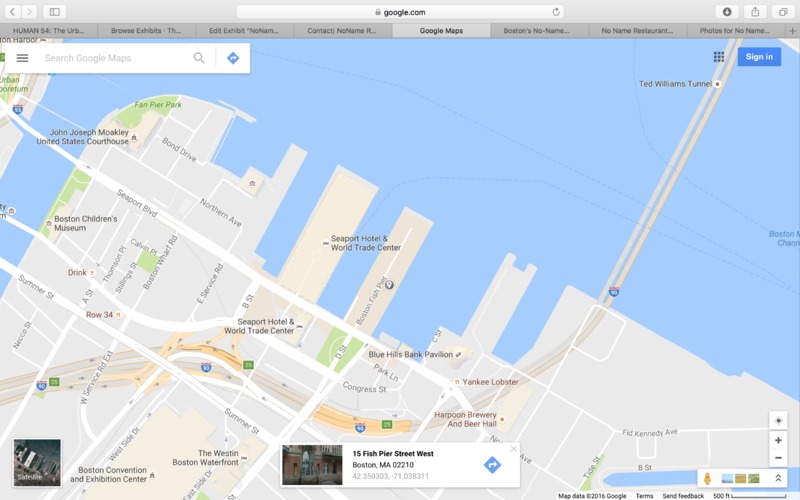Switch to the Edit Exhibit tab
Viewport: 800px width, 500px height.
[x=244, y=31]
